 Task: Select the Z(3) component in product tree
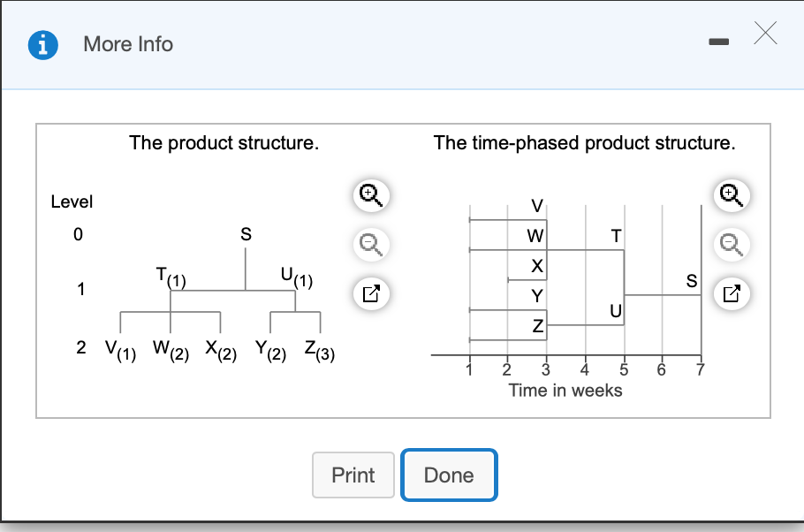click(318, 351)
